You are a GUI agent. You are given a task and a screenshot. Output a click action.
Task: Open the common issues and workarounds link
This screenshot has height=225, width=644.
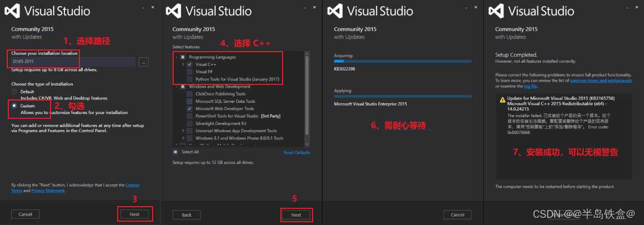click(601, 81)
